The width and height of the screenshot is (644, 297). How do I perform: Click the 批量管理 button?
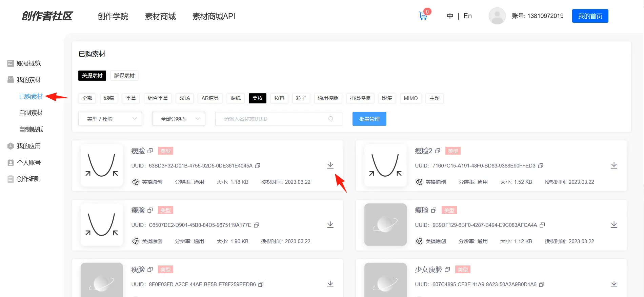[369, 119]
